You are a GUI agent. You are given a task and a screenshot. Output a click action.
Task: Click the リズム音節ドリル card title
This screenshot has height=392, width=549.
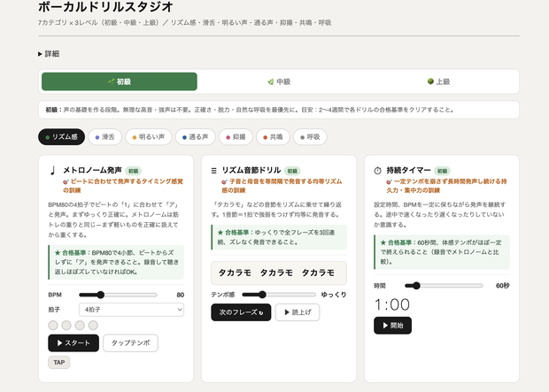[251, 171]
